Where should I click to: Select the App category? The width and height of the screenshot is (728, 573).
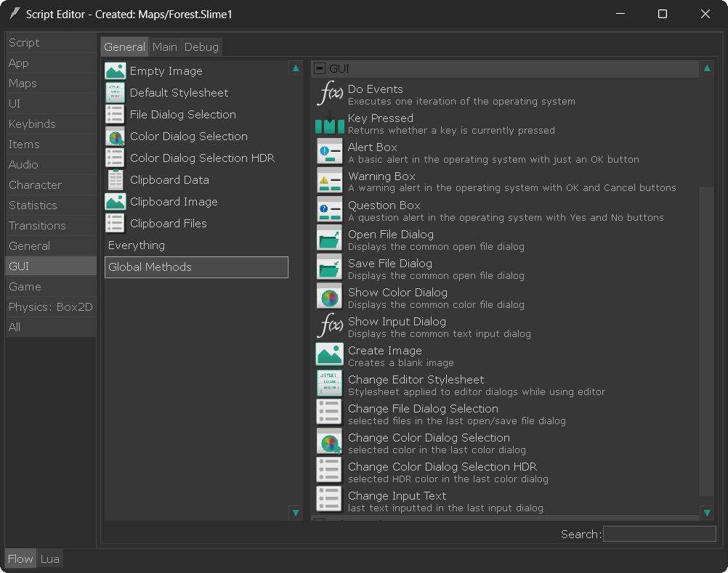(x=51, y=63)
